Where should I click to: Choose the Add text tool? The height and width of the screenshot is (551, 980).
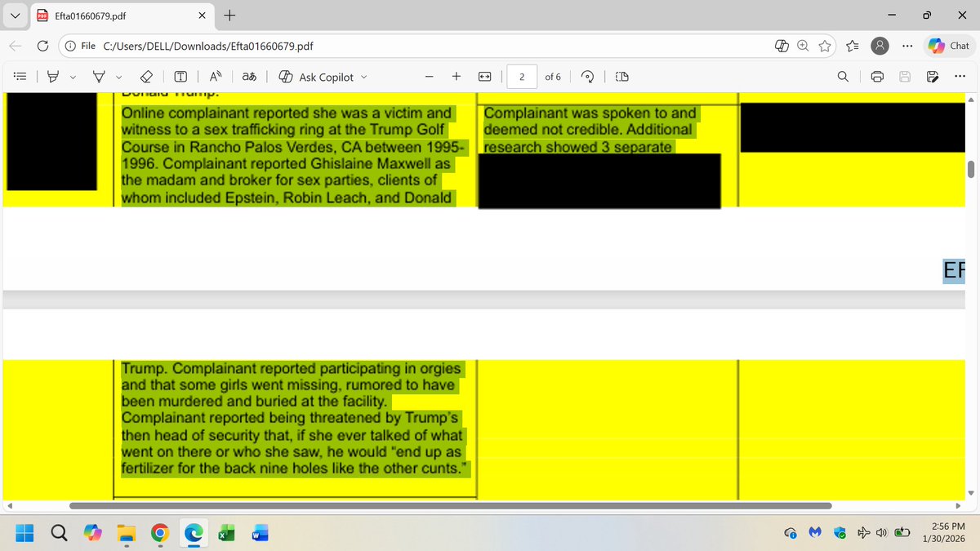click(180, 77)
